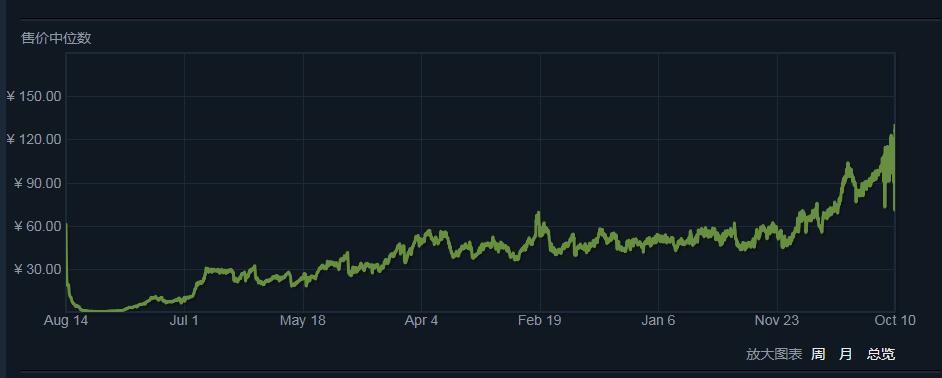Screen dimensions: 942x378
Task: Switch chart to overview (总览)
Action: (881, 354)
